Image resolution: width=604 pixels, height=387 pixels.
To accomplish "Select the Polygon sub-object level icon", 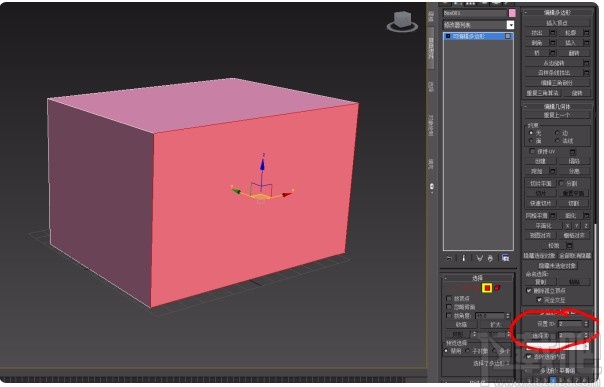I will [487, 288].
